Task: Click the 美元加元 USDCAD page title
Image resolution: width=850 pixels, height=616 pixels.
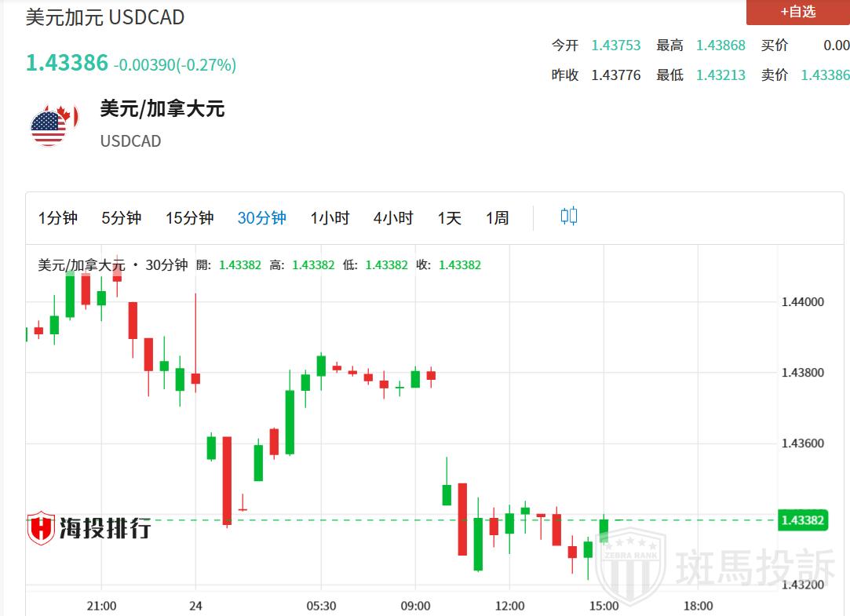Action: point(105,17)
